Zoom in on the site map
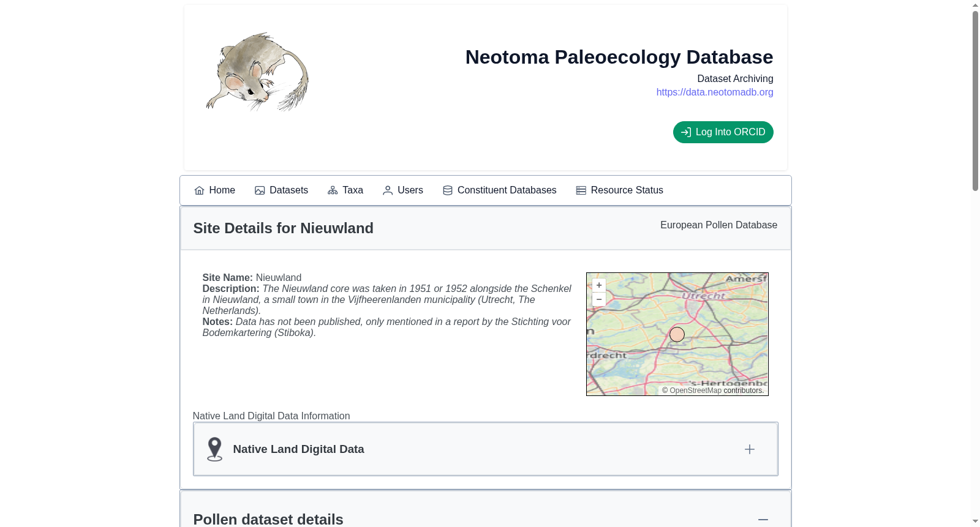This screenshot has width=980, height=527. point(599,285)
